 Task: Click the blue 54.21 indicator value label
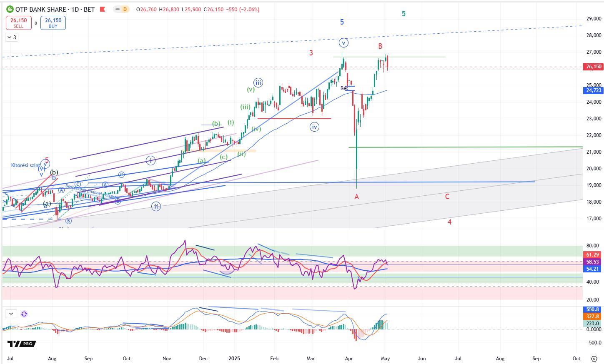coord(593,269)
